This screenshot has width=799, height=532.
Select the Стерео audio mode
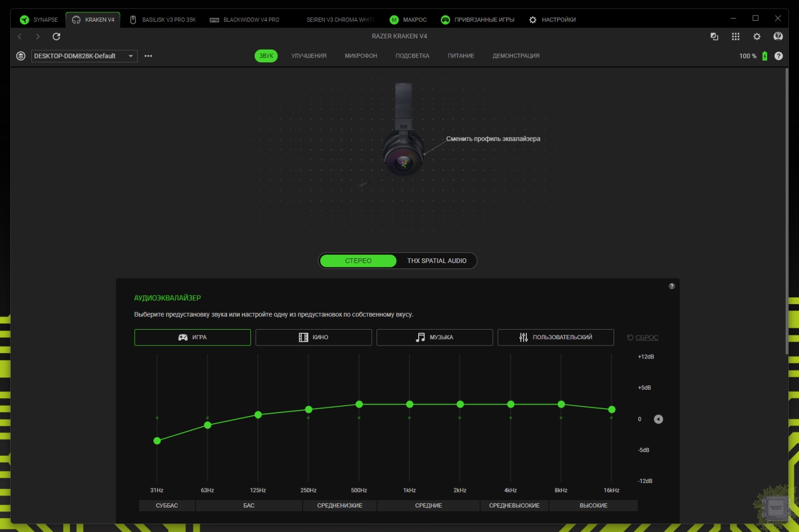pyautogui.click(x=358, y=261)
